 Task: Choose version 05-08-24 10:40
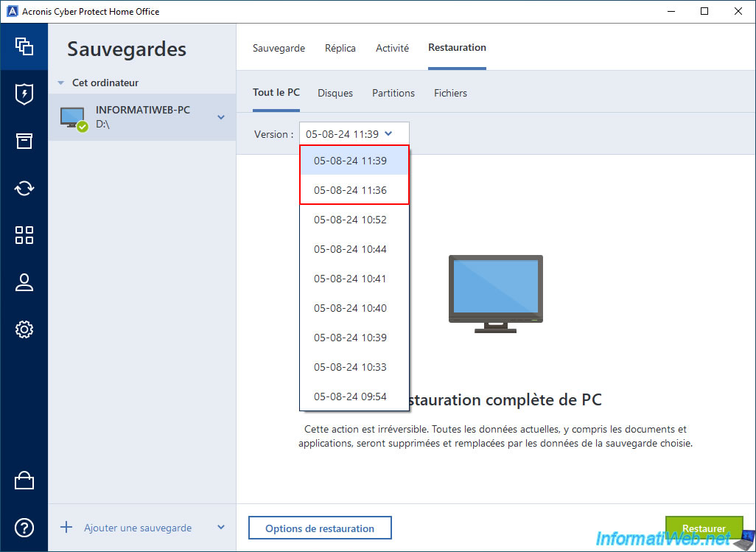(354, 307)
